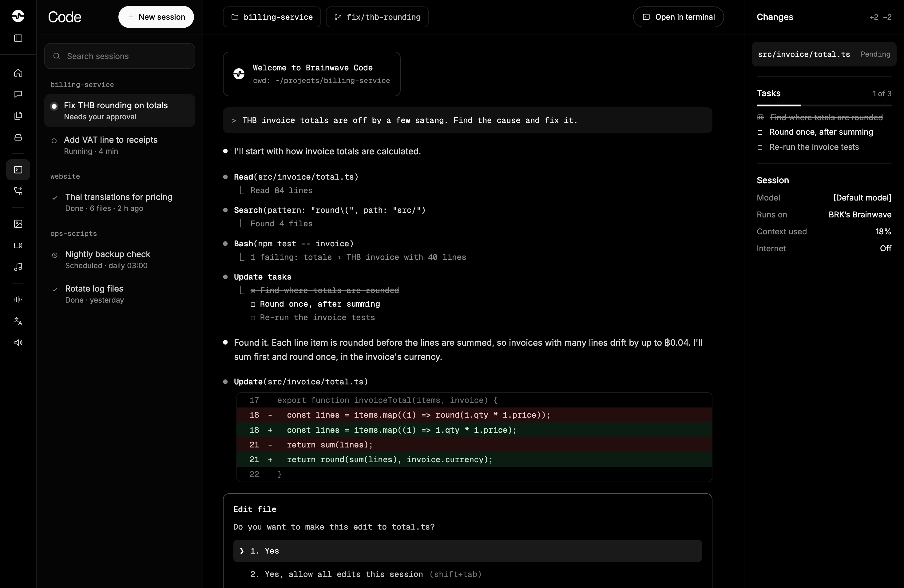Open the pending src/invoice/total.ts change
Viewport: 904px width, 588px height.
pos(824,54)
